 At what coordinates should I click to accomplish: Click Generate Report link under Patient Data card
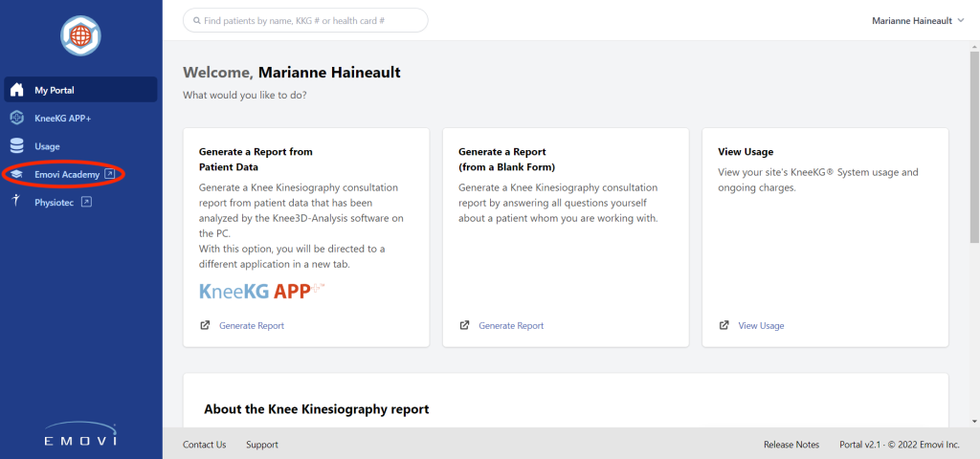pyautogui.click(x=252, y=325)
